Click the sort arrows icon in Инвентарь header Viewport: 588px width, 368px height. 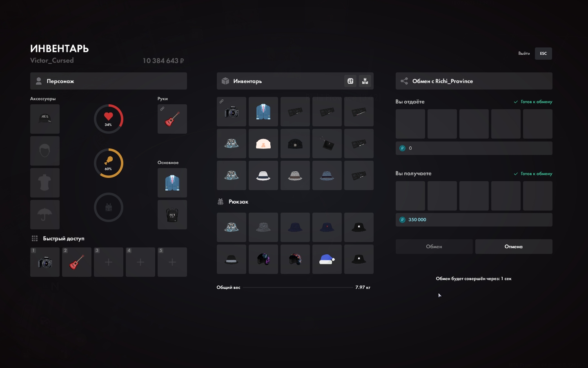click(x=350, y=81)
